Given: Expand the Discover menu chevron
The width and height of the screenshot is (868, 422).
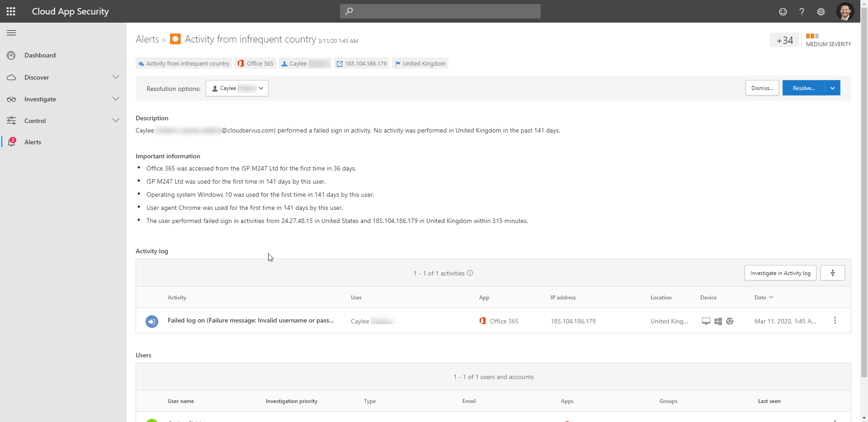Looking at the screenshot, I should [x=116, y=77].
